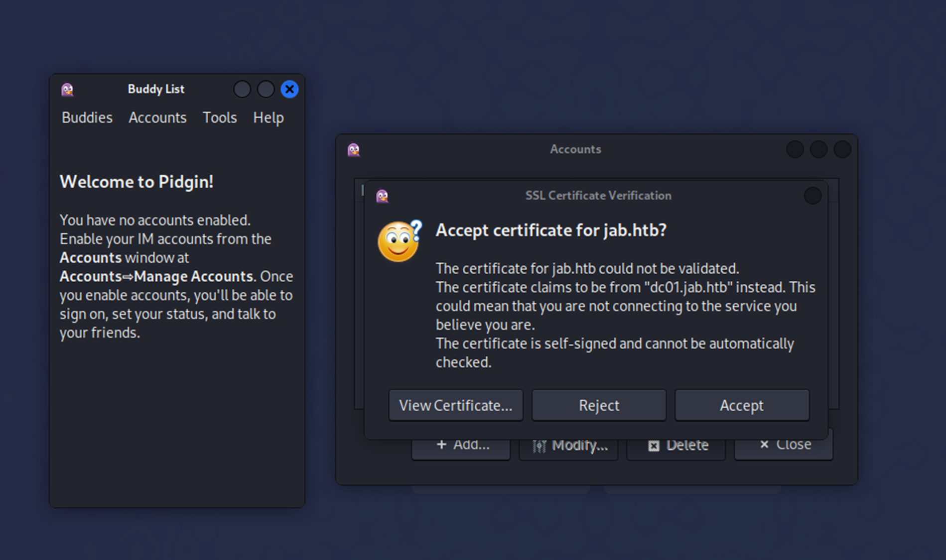The image size is (946, 560).
Task: Click Pidgin icon in SSL Certificate Verification title
Action: point(382,196)
